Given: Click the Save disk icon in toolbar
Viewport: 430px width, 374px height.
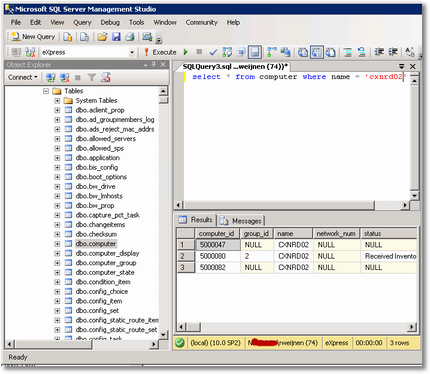Looking at the screenshot, I should 116,37.
